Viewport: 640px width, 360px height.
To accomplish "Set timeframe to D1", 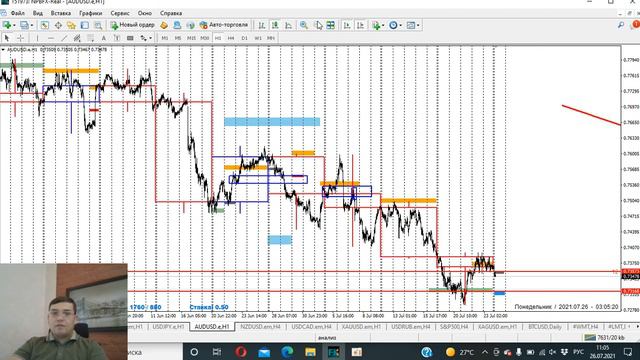I will coord(244,38).
